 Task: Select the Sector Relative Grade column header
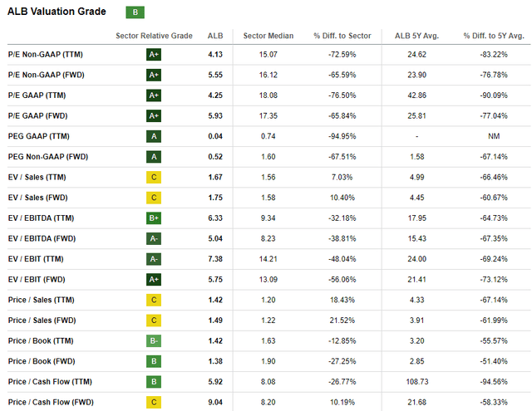click(154, 36)
